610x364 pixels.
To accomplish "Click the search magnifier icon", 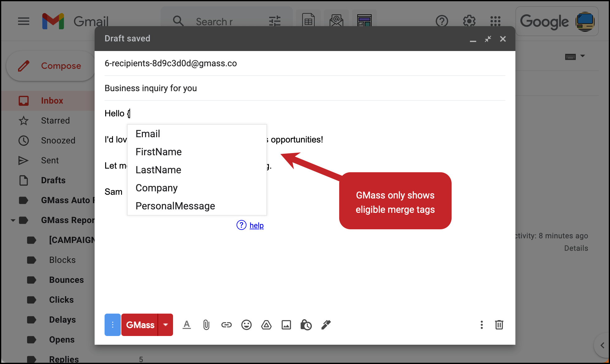I will point(178,21).
